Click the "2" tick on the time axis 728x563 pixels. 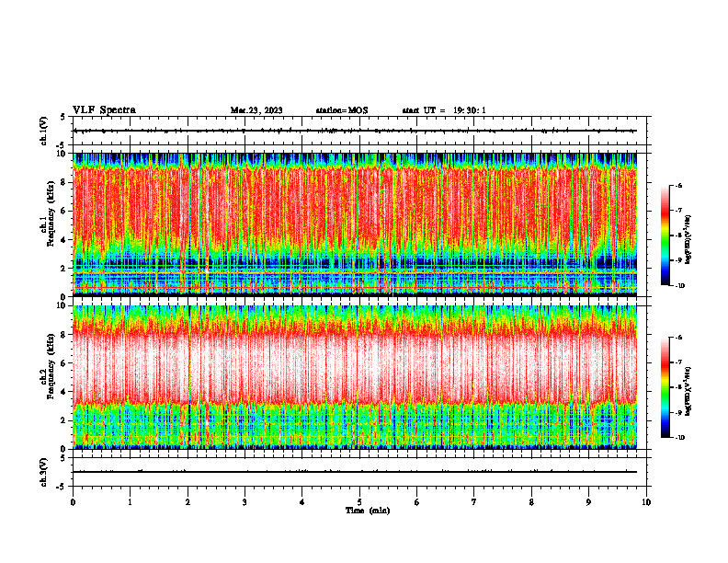188,502
